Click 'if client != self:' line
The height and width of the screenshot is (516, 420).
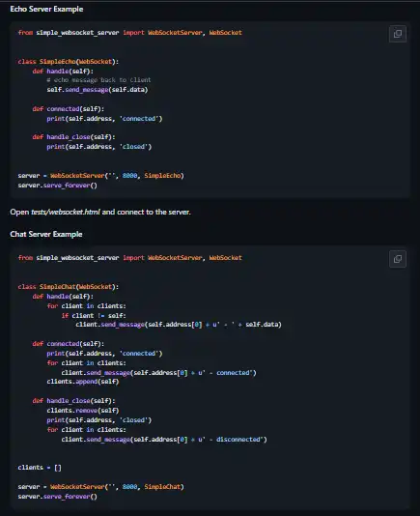pos(94,316)
